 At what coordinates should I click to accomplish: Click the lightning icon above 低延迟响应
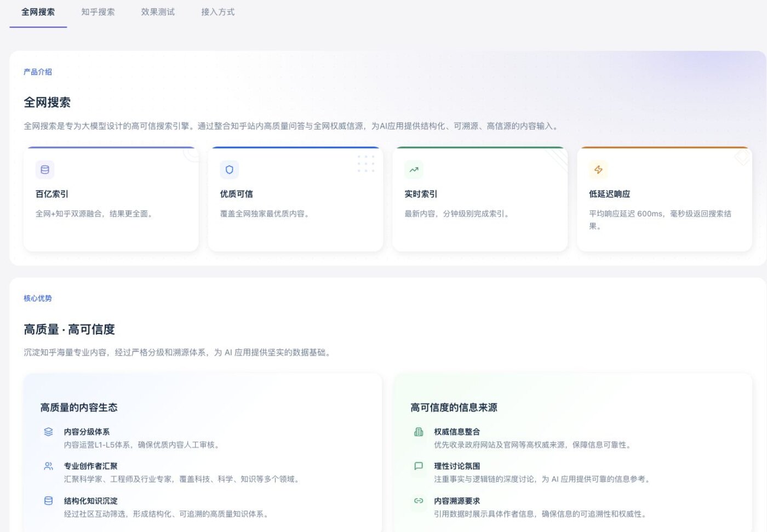click(598, 170)
